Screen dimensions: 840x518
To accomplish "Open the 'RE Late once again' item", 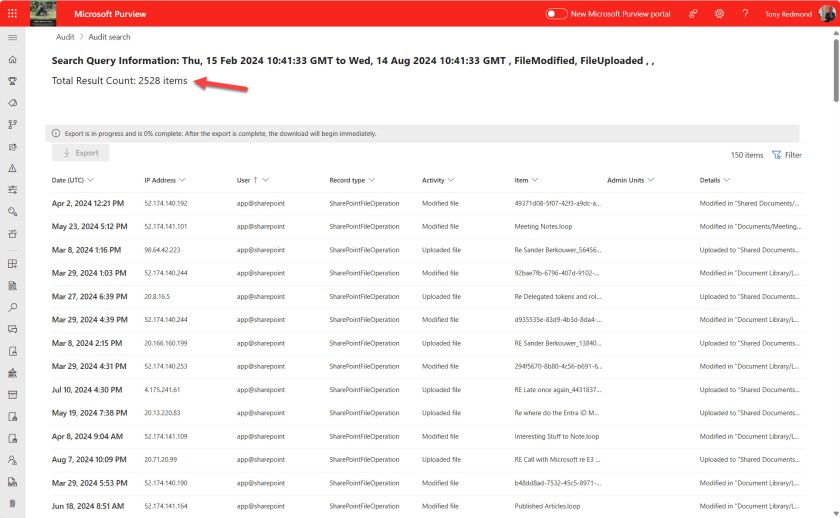I will coord(558,390).
